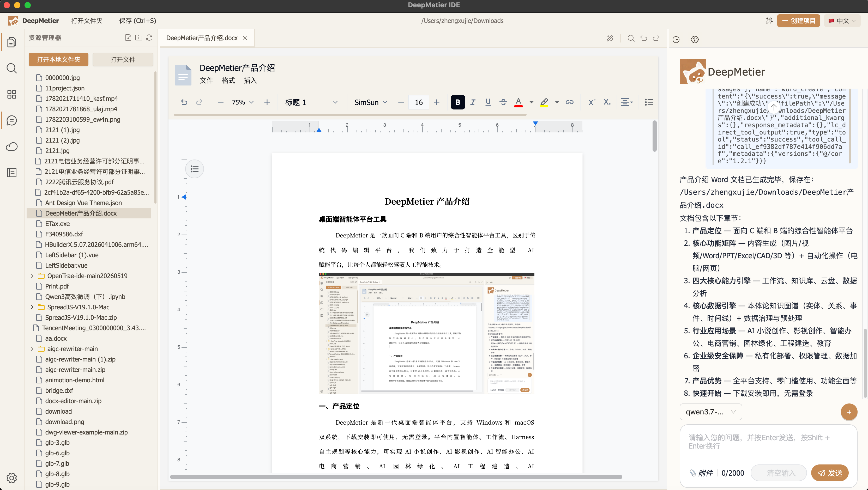
Task: Open the AI brain icon in chat panel
Action: coord(695,39)
